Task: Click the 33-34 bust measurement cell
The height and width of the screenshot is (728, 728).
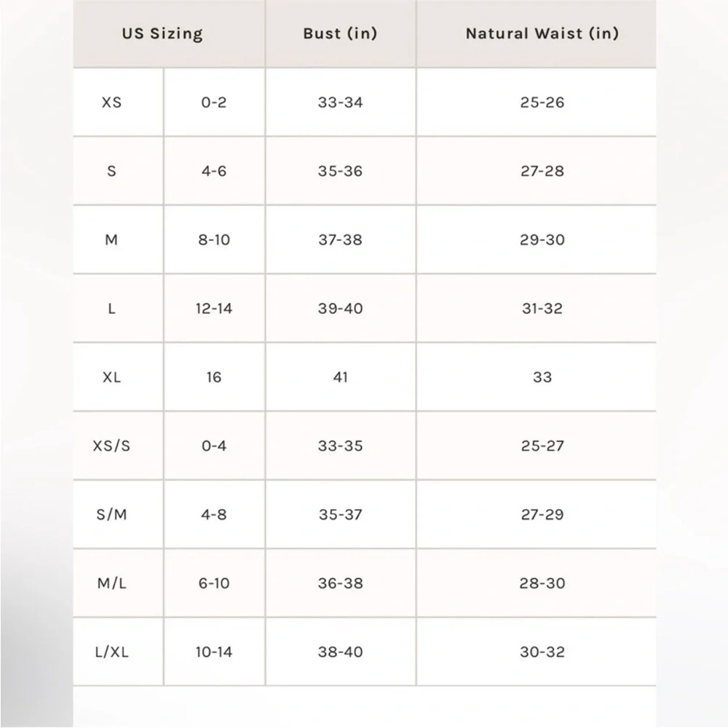Action: (340, 103)
